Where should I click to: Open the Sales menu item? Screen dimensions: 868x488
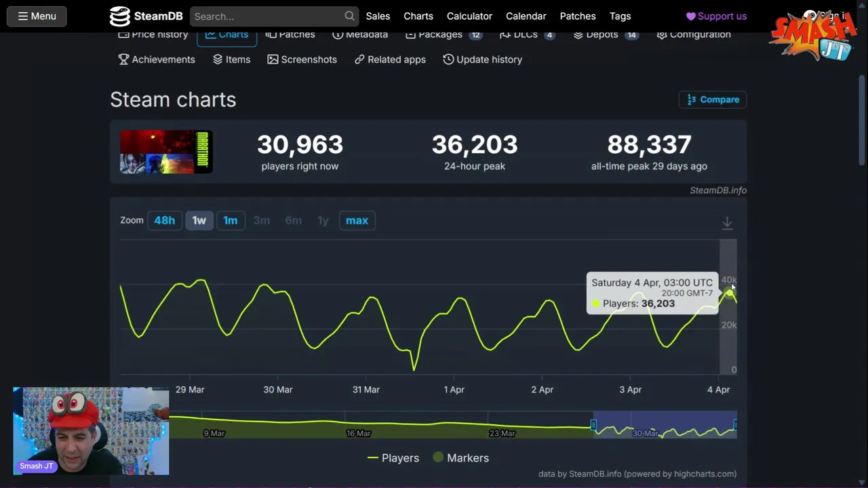[x=378, y=16]
